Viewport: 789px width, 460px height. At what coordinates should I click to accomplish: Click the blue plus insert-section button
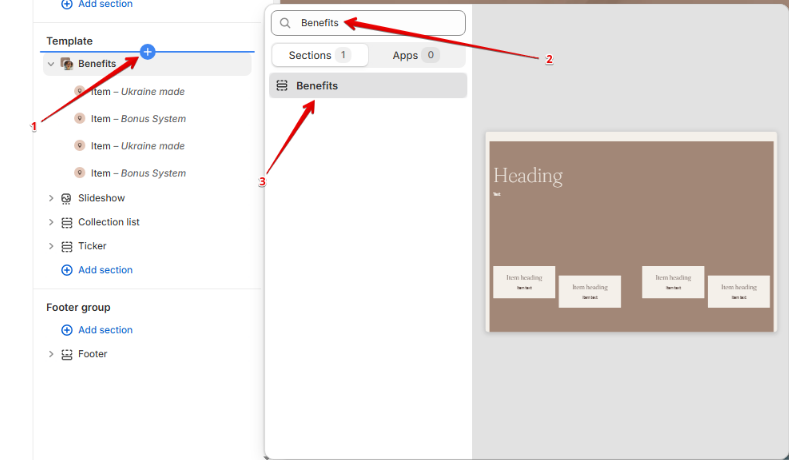[147, 52]
